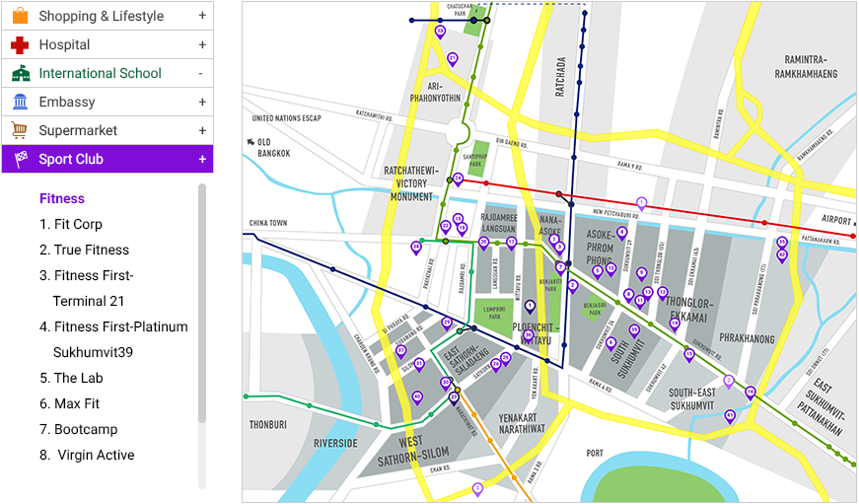
Task: Select the Sport Club category header
Action: (71, 159)
